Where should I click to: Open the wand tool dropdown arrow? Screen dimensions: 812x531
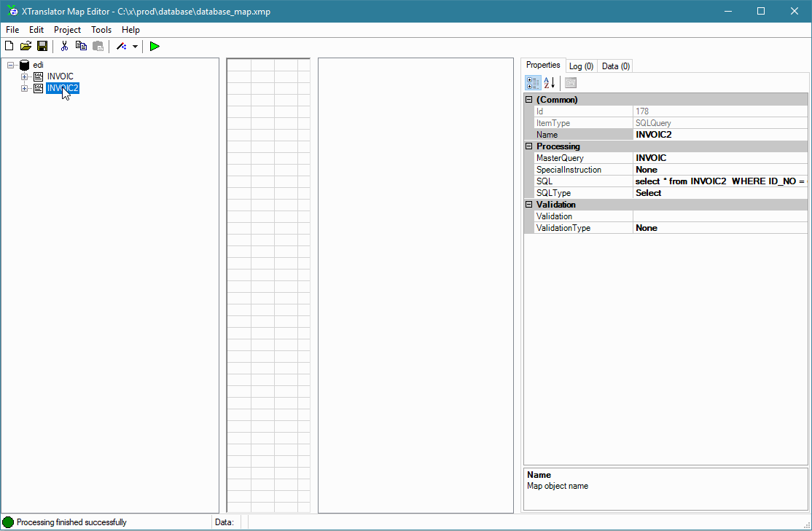pyautogui.click(x=135, y=47)
